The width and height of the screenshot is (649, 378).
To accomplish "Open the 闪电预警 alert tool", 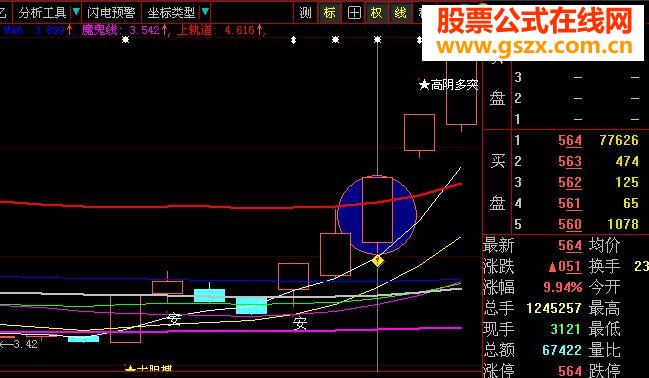I will coord(111,13).
